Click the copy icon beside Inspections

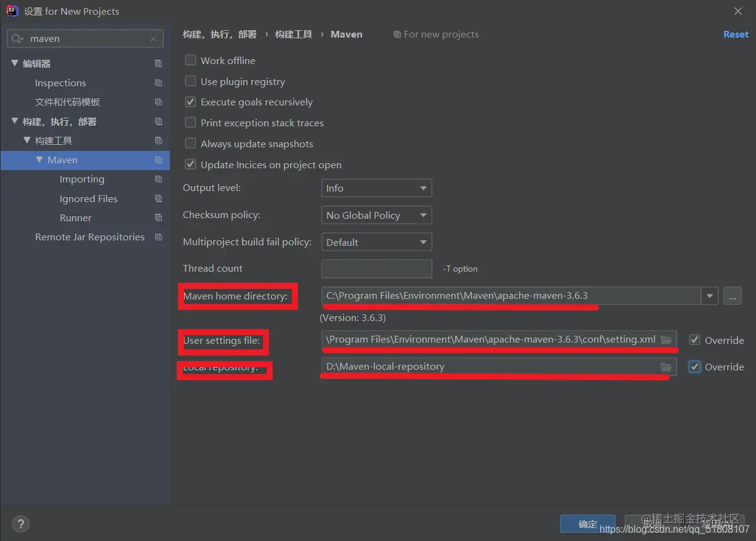(x=158, y=83)
